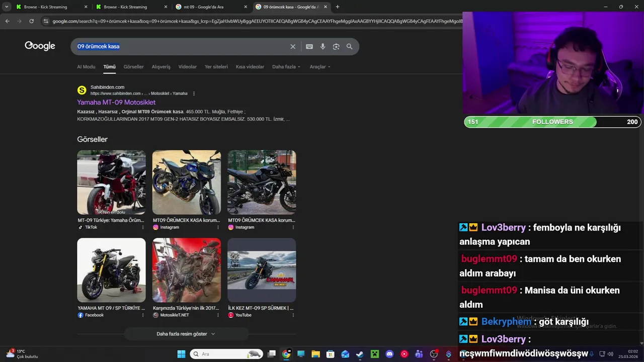The image size is (644, 362).
Task: Click the browser forward arrow
Action: pos(19,21)
